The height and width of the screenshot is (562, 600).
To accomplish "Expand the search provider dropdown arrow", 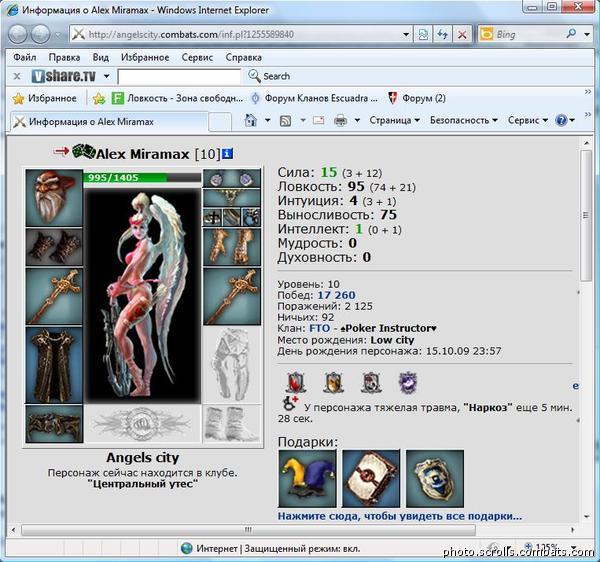I will (587, 34).
